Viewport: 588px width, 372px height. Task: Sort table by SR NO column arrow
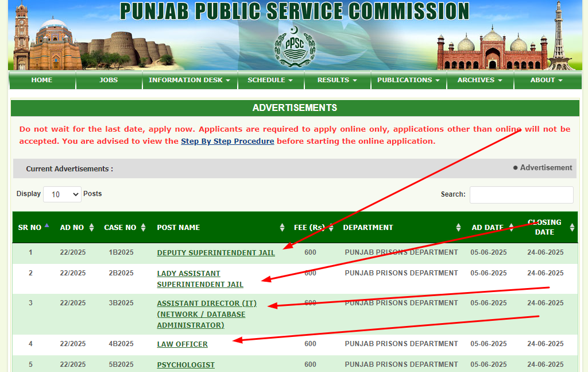click(47, 225)
